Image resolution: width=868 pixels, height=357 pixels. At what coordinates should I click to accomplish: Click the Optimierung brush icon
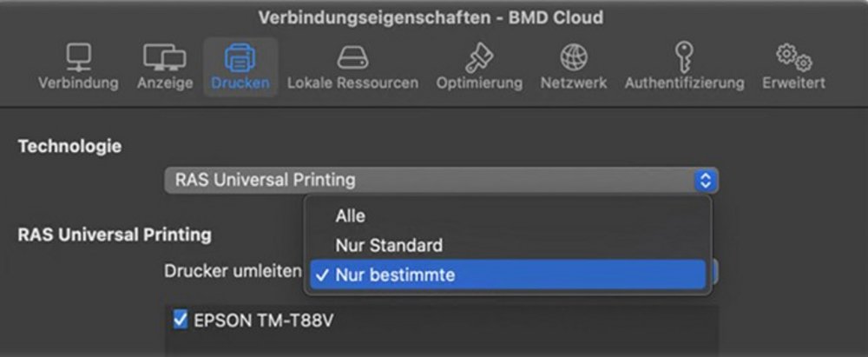479,58
